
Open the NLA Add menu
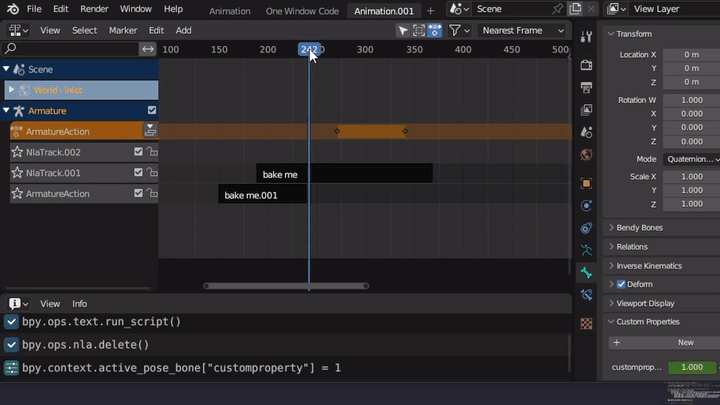(183, 30)
